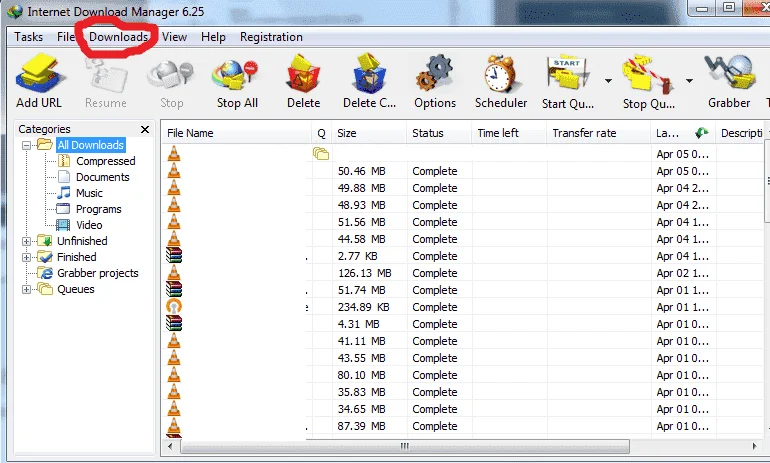Open the Downloads menu
This screenshot has height=463, width=770.
(x=118, y=37)
